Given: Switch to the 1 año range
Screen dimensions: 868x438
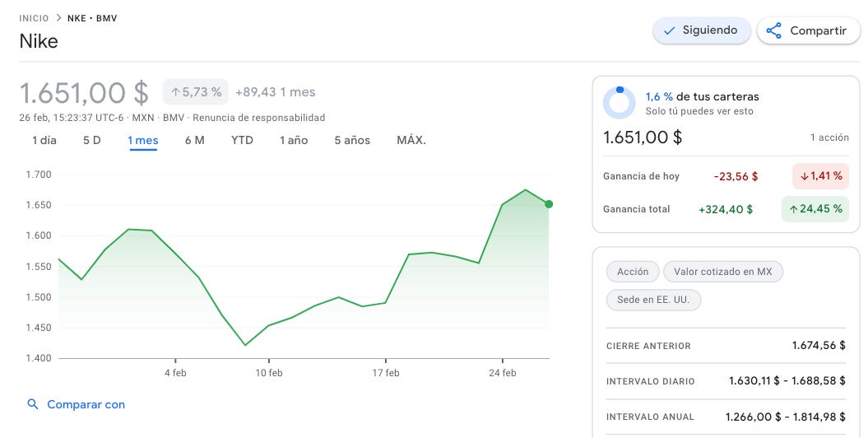Looking at the screenshot, I should pyautogui.click(x=294, y=141).
